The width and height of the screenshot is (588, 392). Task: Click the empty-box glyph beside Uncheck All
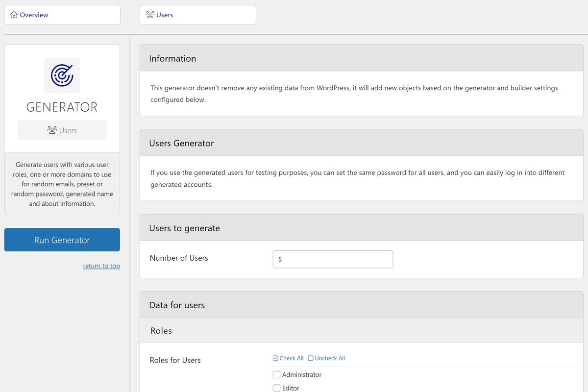(311, 358)
